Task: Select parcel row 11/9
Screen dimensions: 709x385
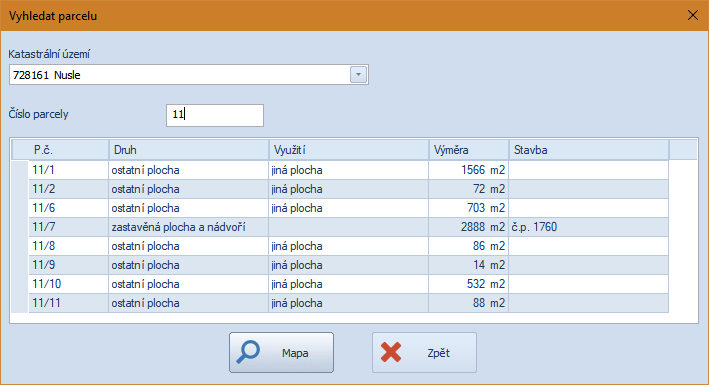Action: coord(348,265)
